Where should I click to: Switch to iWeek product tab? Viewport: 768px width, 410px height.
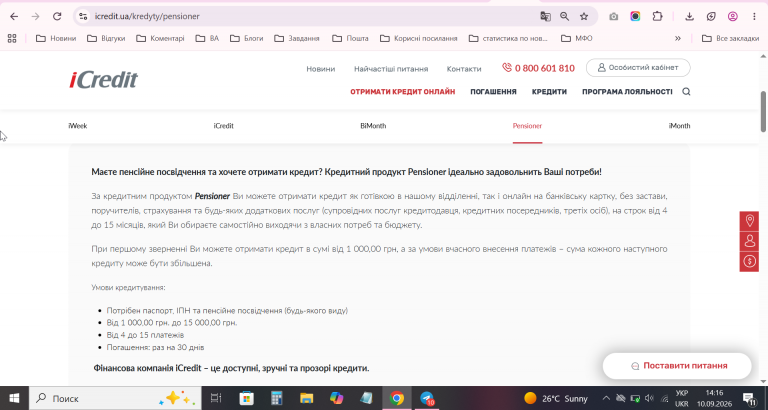pos(78,126)
